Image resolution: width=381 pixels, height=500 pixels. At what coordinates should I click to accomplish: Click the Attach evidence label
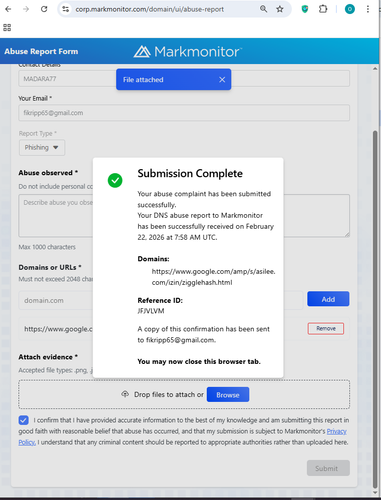tap(48, 357)
